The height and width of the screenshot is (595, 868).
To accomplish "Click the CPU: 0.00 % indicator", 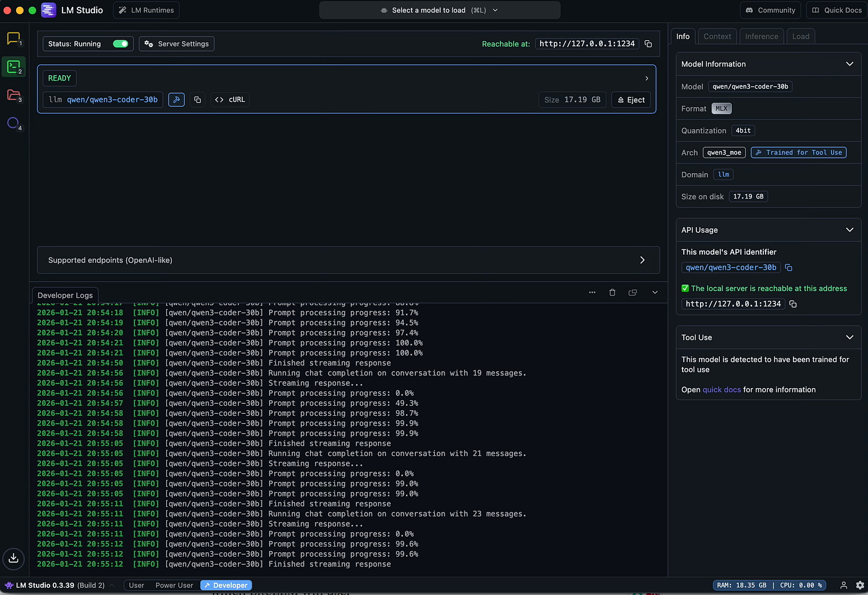I will pyautogui.click(x=801, y=585).
